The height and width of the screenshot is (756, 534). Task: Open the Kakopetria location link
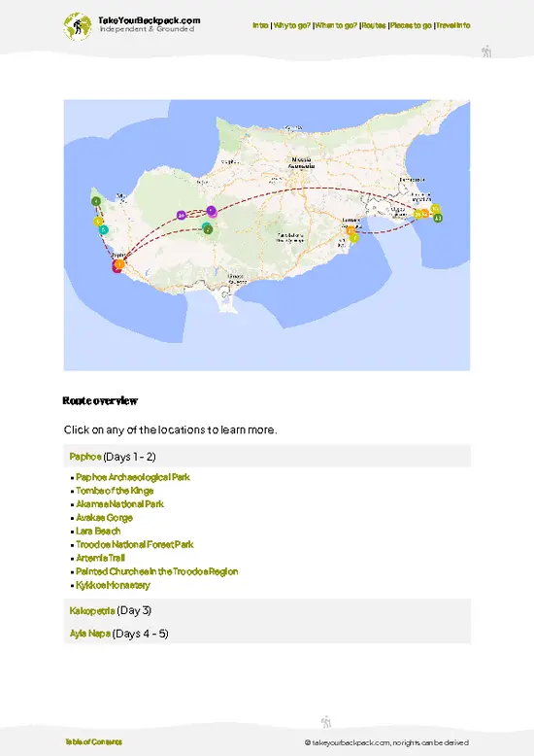[x=92, y=611]
